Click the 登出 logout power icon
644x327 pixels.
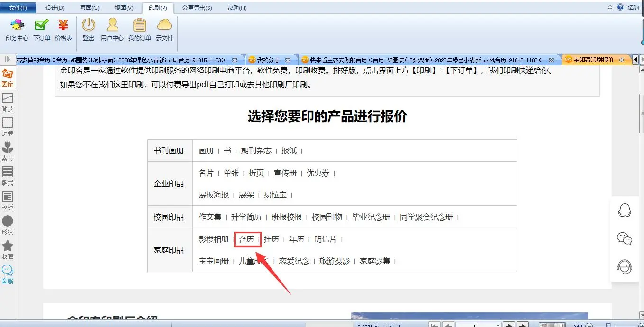[89, 30]
